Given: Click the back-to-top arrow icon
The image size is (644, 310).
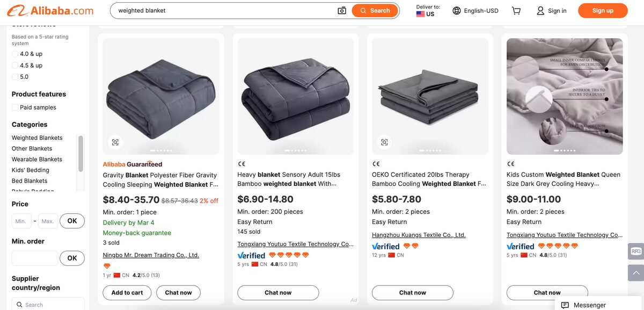Looking at the screenshot, I should (635, 272).
